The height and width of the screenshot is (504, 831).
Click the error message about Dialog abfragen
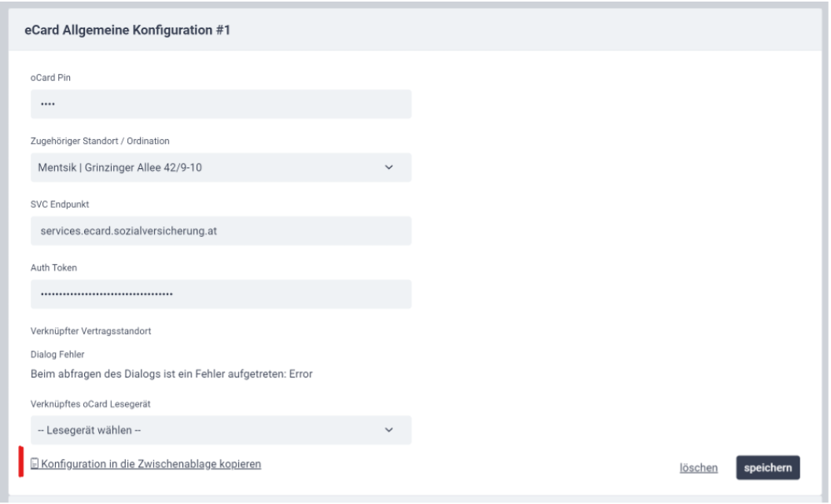click(x=171, y=373)
